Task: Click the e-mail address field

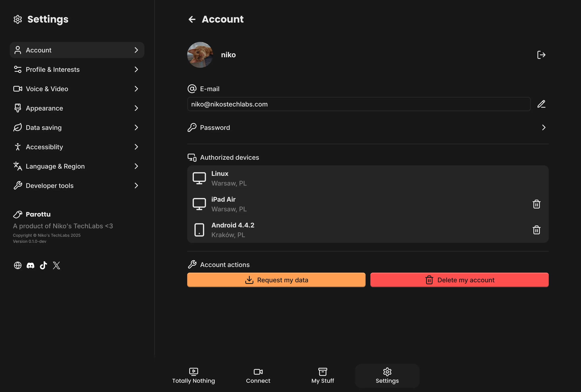Action: point(359,104)
